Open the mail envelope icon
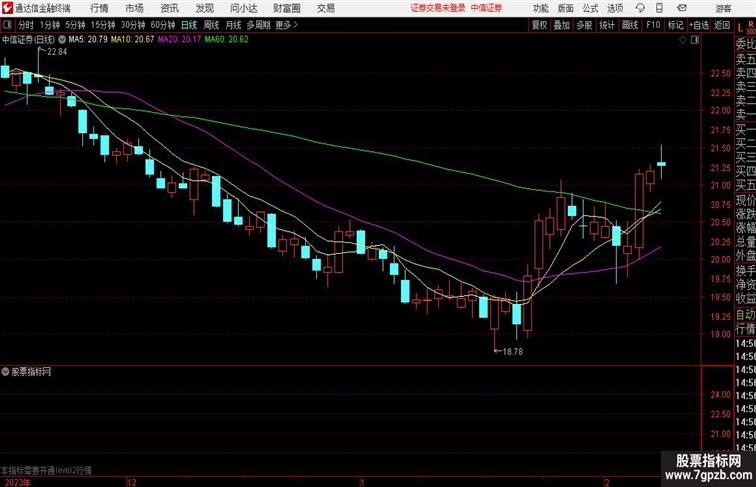 point(682,8)
